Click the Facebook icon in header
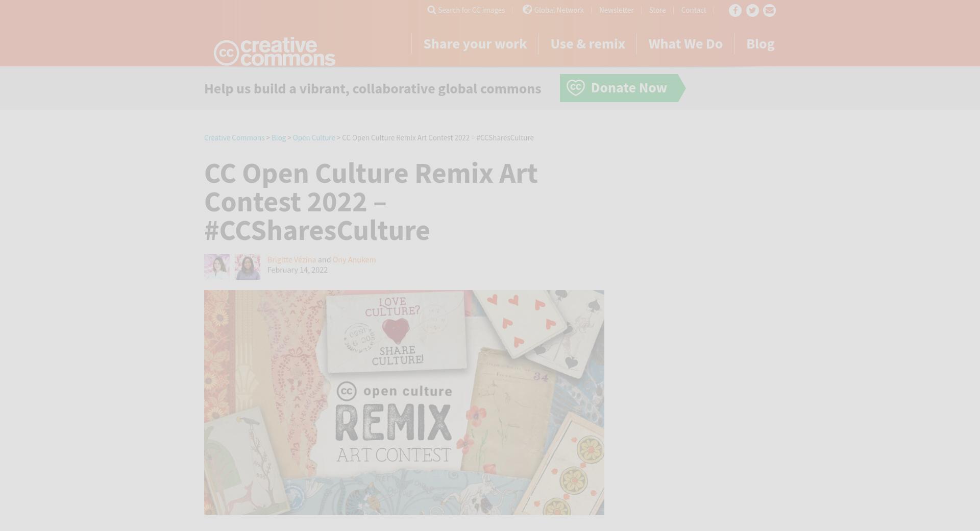980x531 pixels. 735,11
